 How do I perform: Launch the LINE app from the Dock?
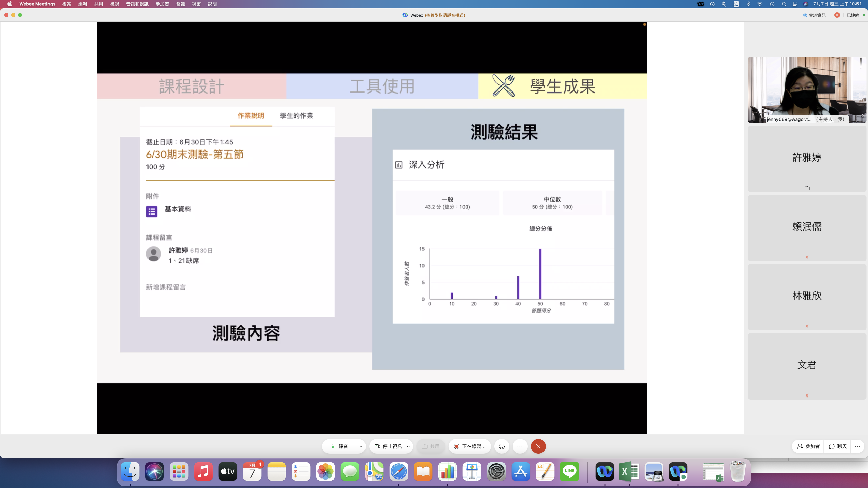(570, 471)
